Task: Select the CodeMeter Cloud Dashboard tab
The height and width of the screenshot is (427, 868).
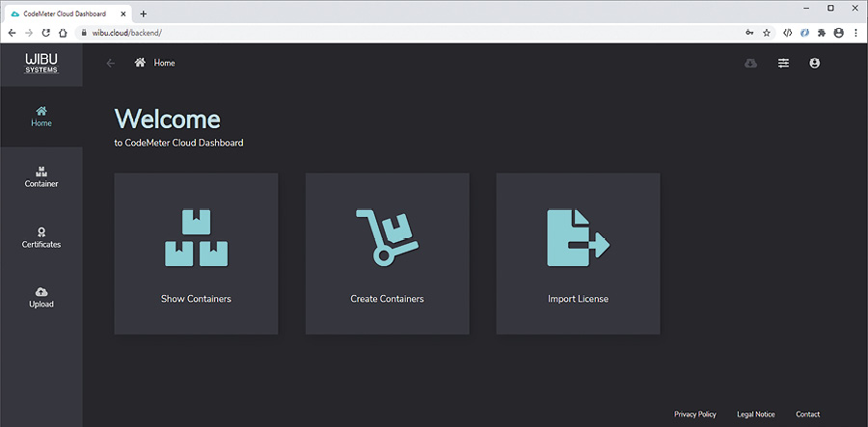Action: (x=68, y=13)
